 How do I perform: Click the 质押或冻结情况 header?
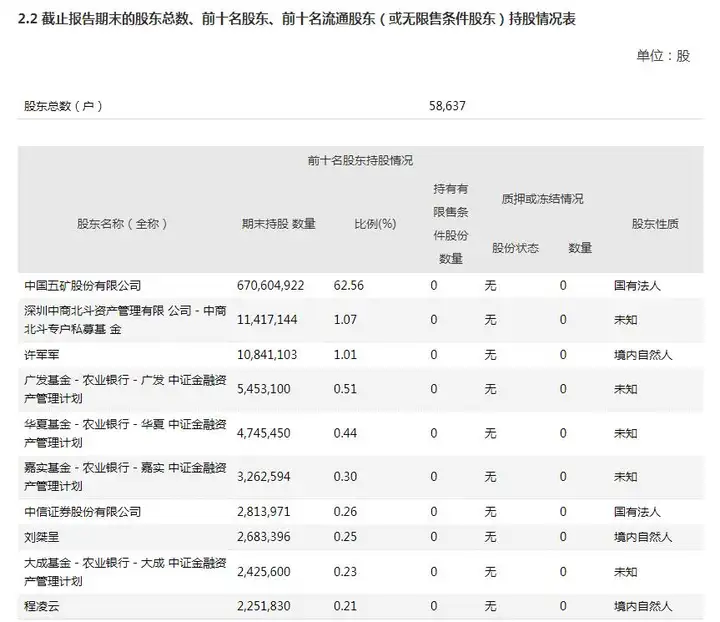click(x=542, y=199)
